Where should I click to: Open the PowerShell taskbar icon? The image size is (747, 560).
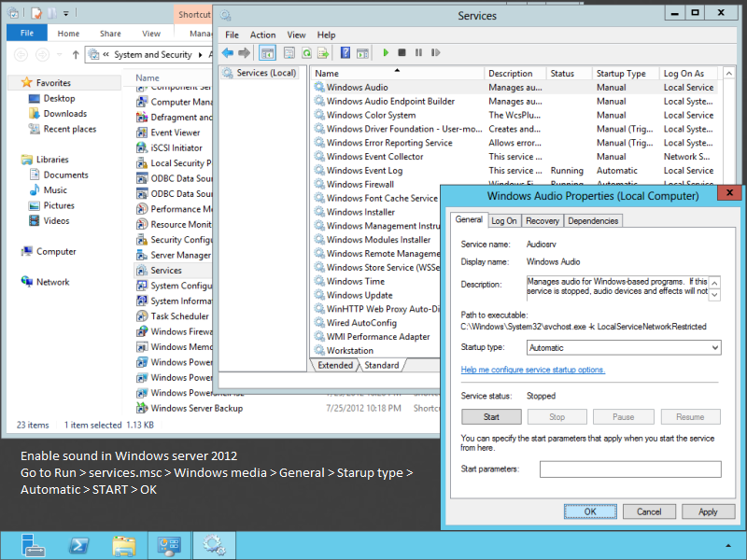[x=79, y=545]
